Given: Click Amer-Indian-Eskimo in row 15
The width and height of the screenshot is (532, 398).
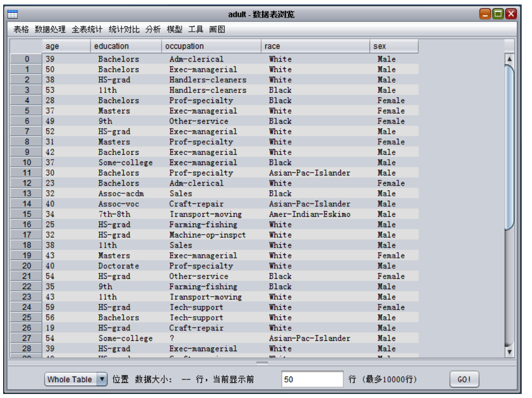Looking at the screenshot, I should 309,215.
